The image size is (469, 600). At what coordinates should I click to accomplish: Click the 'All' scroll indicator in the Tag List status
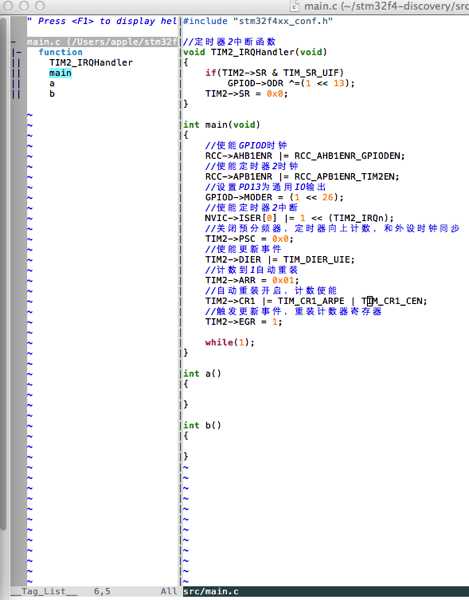[x=169, y=591]
